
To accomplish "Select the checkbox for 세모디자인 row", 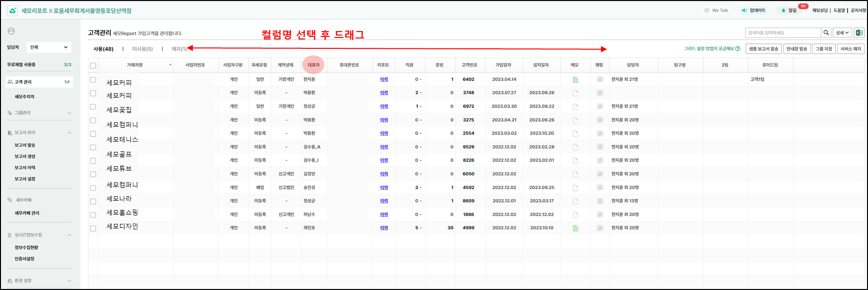I will point(93,228).
